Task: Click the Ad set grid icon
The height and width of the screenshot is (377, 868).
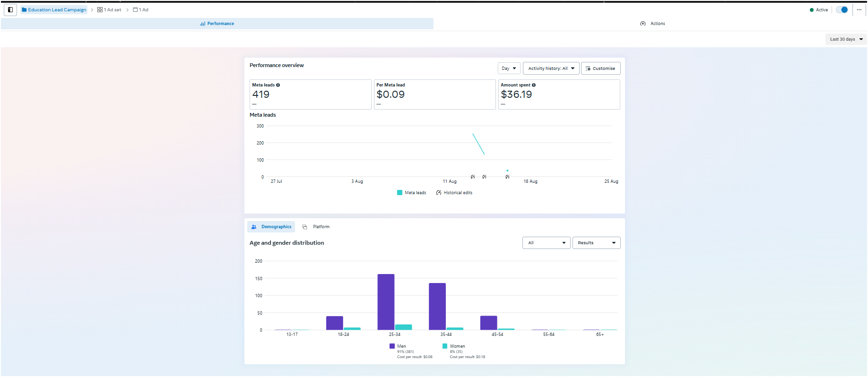Action: (100, 9)
